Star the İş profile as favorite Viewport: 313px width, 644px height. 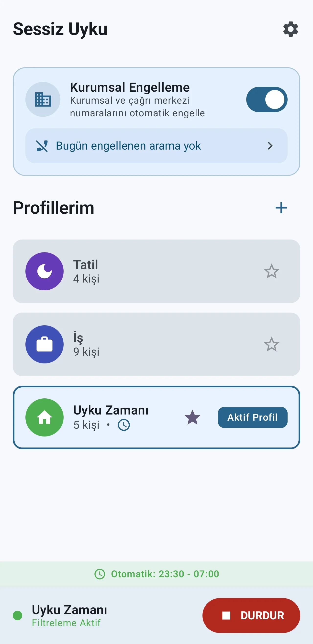[x=271, y=344]
